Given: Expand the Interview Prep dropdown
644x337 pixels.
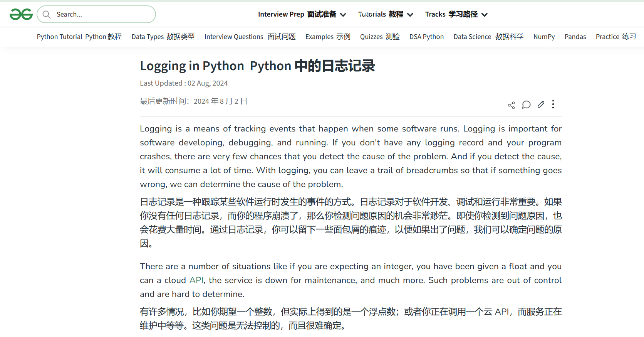Looking at the screenshot, I should [302, 14].
